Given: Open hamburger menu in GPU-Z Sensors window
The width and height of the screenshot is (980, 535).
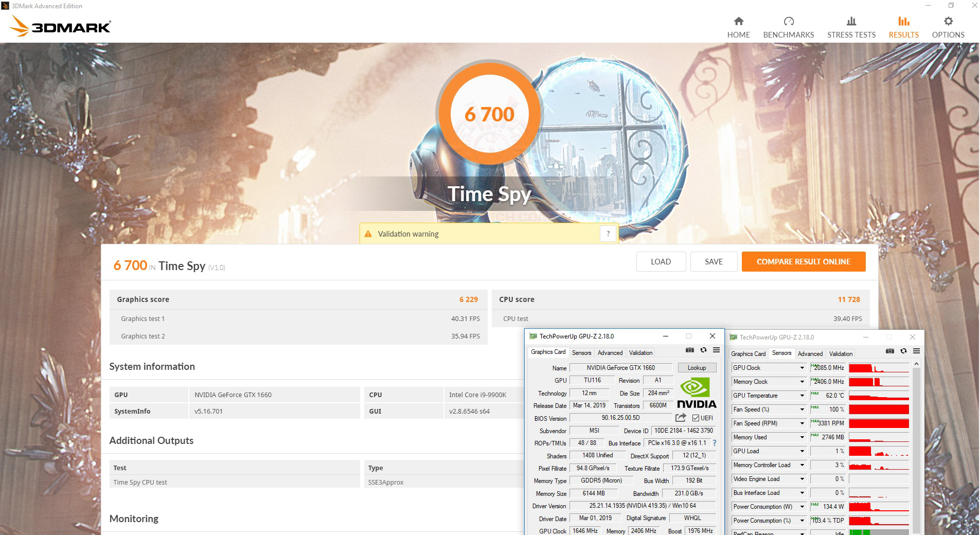Looking at the screenshot, I should point(916,351).
